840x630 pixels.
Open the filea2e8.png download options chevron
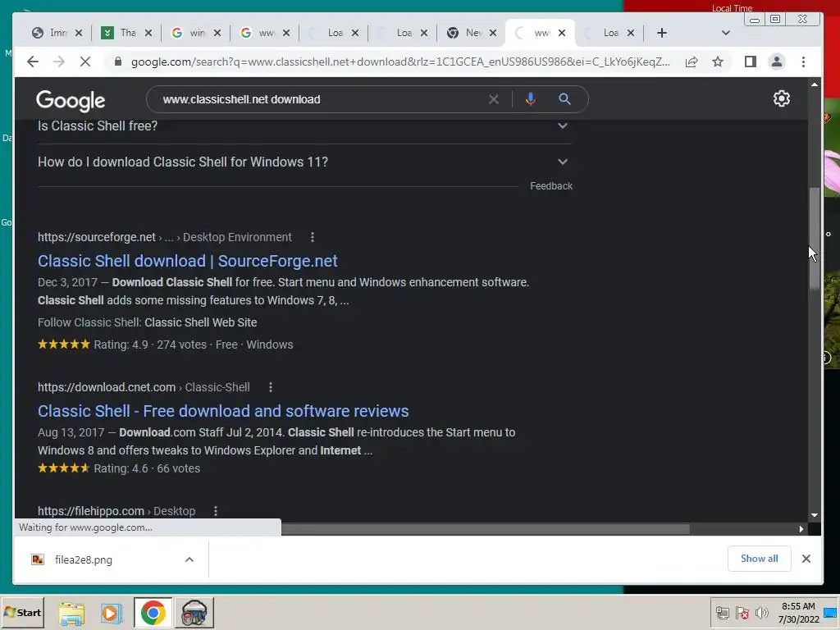point(189,559)
